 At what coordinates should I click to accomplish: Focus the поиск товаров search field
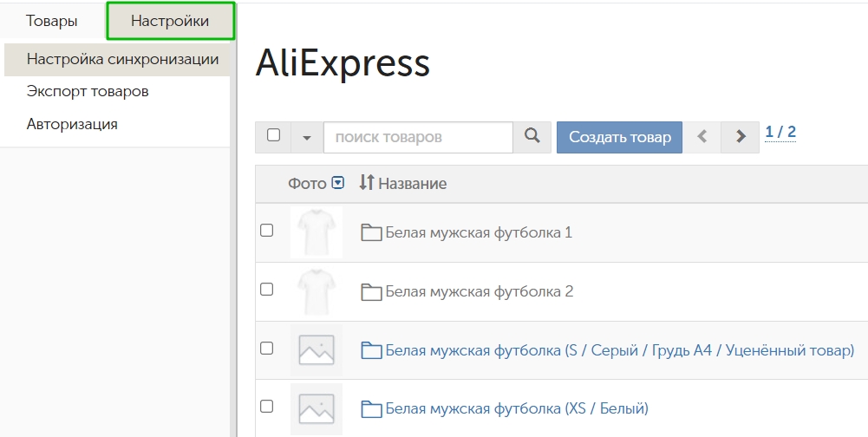418,137
